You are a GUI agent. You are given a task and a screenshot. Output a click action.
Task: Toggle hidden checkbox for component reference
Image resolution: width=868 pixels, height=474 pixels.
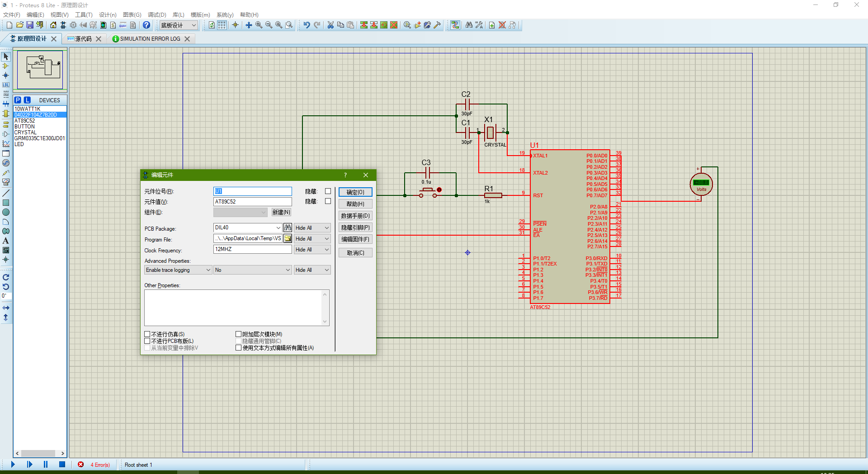tap(328, 191)
